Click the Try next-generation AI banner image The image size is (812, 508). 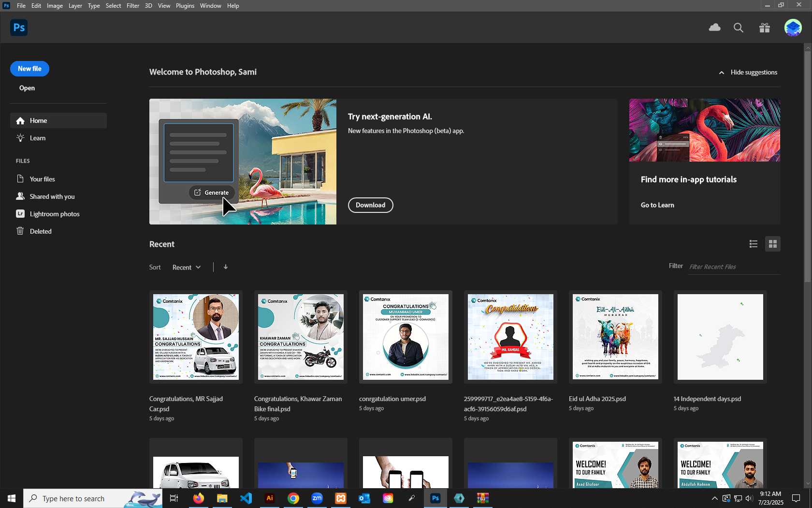tap(243, 162)
